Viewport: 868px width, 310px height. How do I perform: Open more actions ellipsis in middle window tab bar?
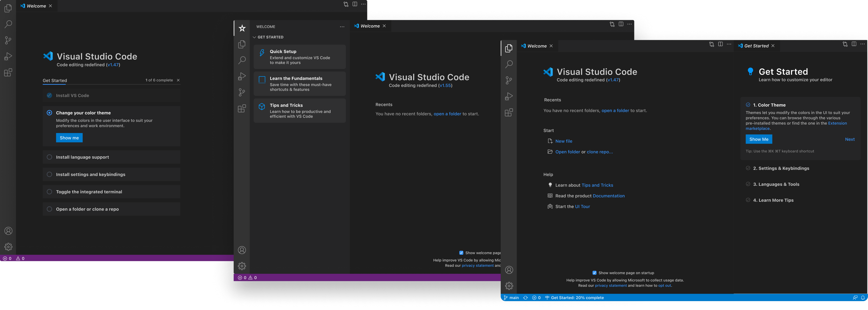tap(630, 24)
